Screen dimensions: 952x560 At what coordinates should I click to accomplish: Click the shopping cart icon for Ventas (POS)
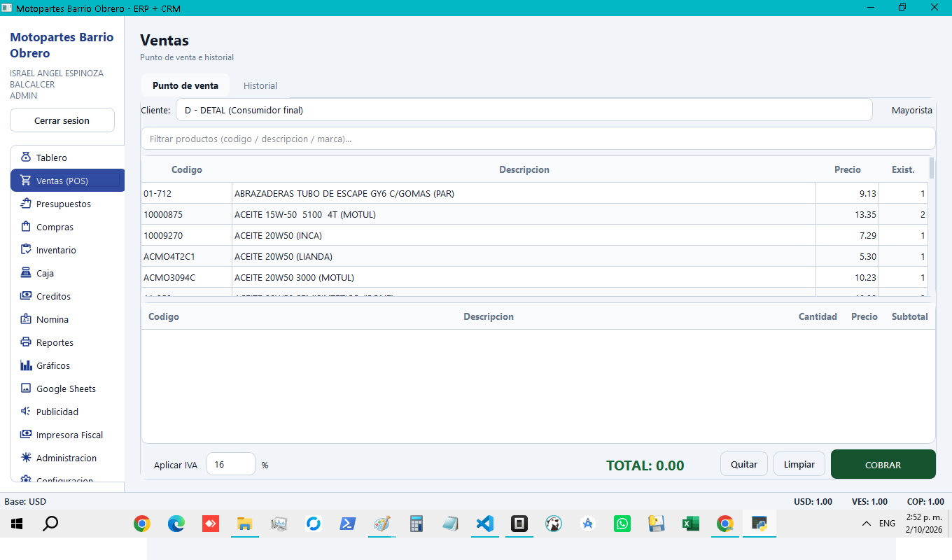(x=26, y=181)
